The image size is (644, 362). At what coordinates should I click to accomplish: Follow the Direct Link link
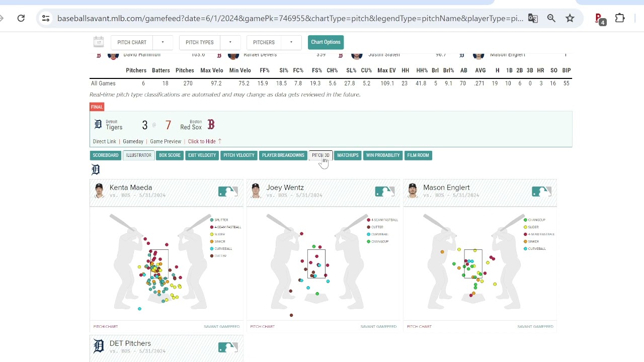(105, 141)
